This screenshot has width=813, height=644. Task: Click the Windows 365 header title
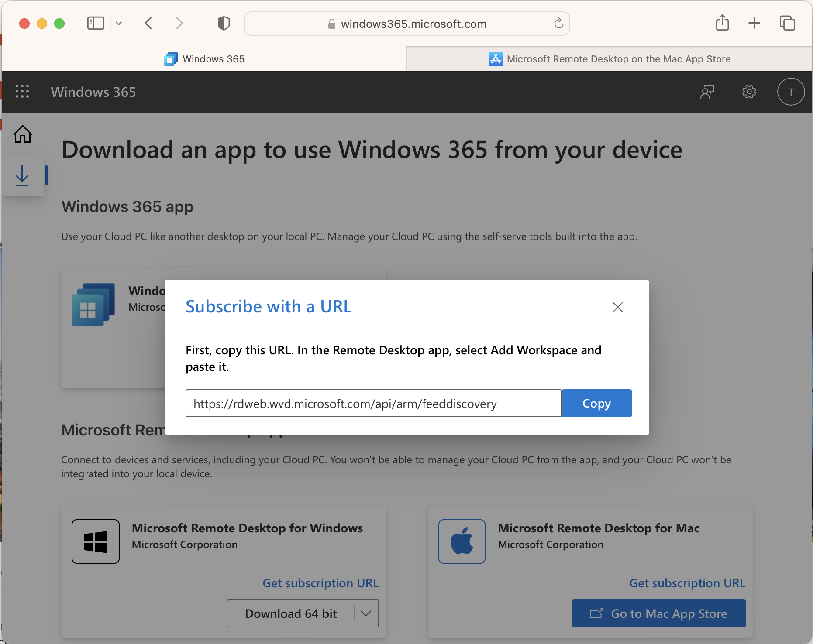click(93, 92)
